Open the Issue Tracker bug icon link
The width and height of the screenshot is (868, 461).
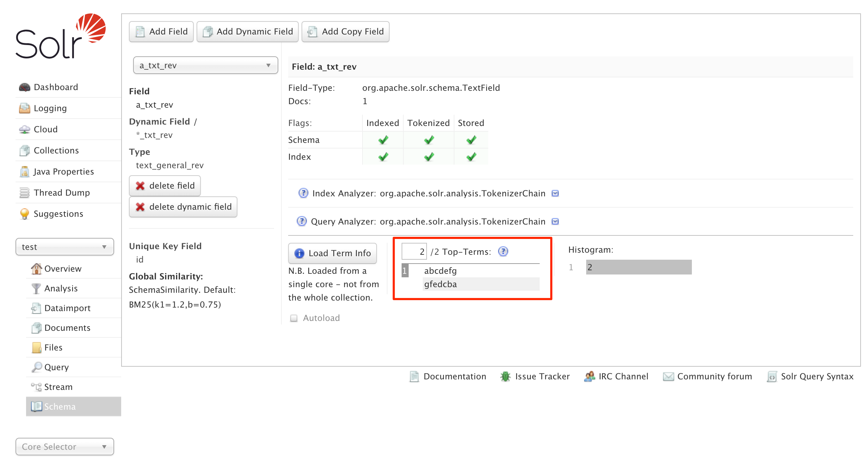click(x=506, y=377)
